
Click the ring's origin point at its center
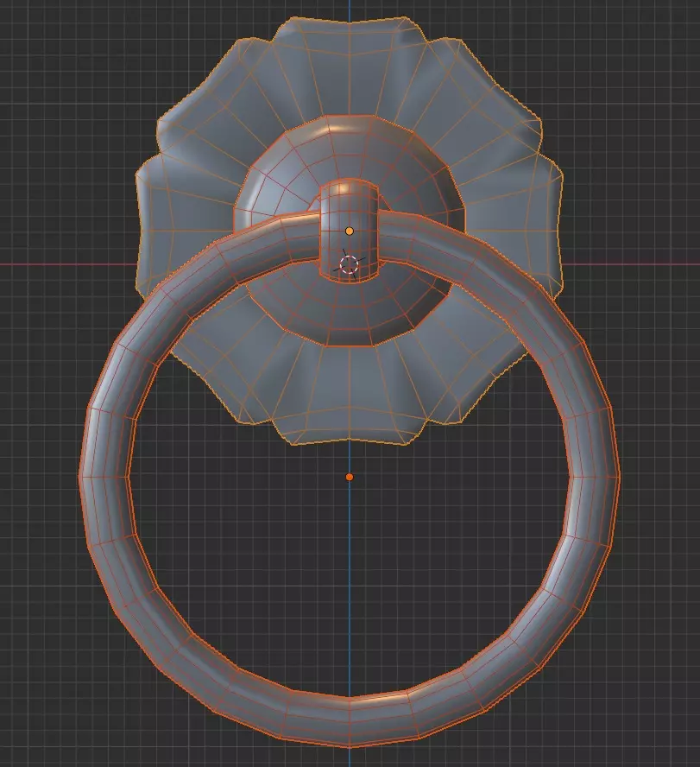tap(349, 477)
